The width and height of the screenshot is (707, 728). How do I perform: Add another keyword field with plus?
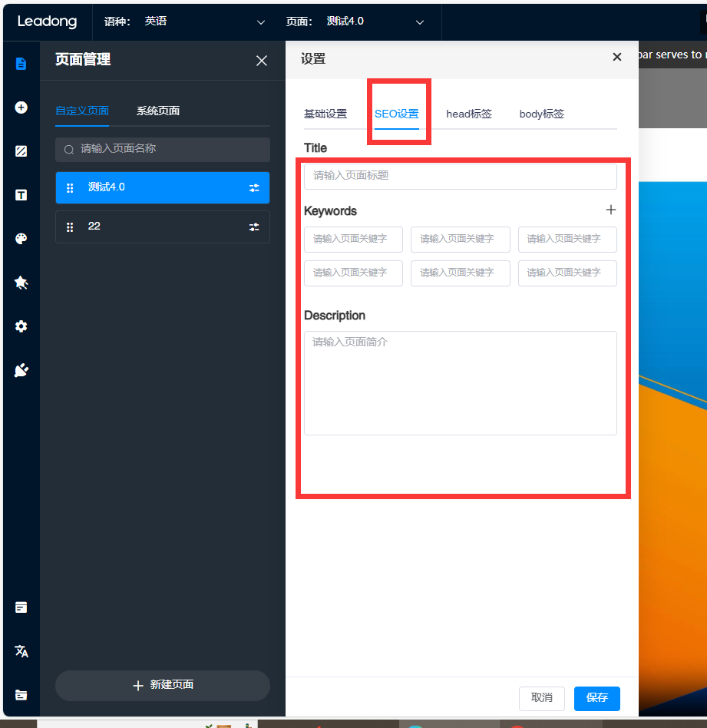pyautogui.click(x=610, y=210)
